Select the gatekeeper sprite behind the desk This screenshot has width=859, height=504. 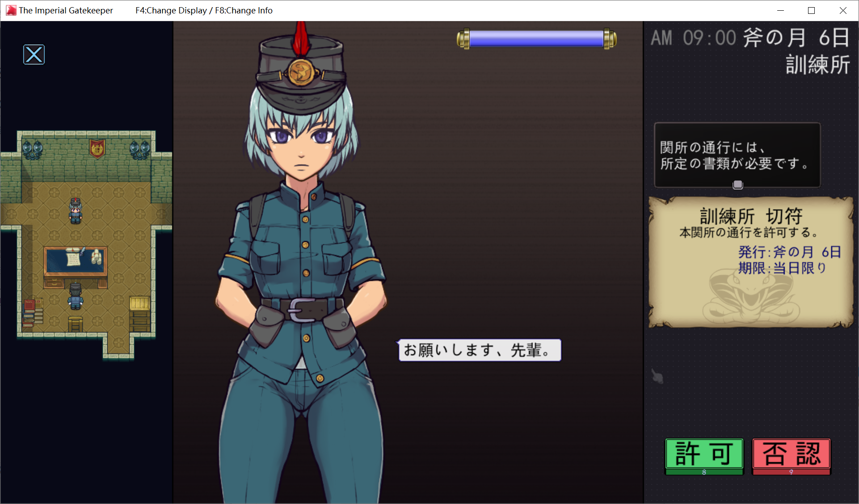[76, 296]
